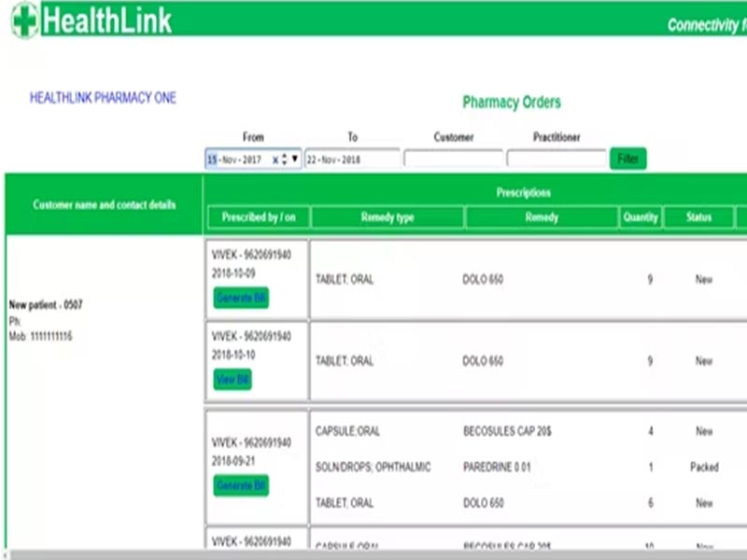The image size is (747, 560).
Task: Click the To date field 22-Nov-2018
Action: (352, 160)
